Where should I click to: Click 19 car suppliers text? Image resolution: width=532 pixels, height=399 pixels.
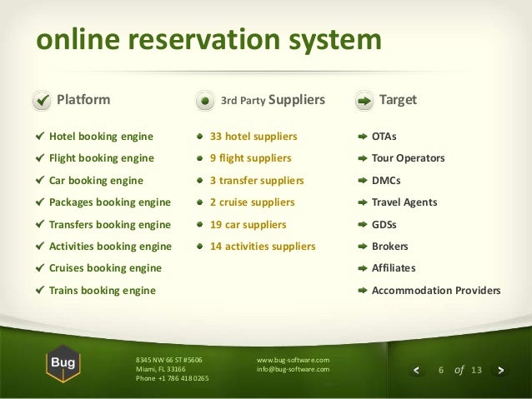[248, 224]
